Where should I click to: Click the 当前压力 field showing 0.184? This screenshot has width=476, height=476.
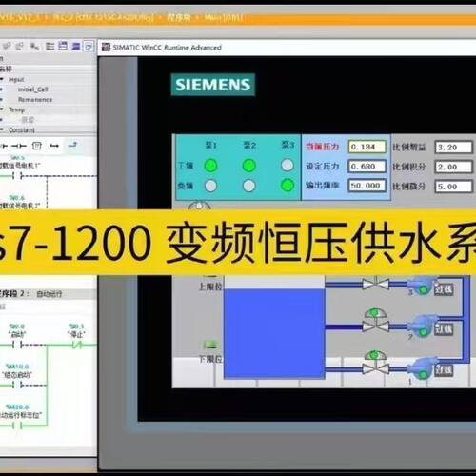tap(367, 147)
